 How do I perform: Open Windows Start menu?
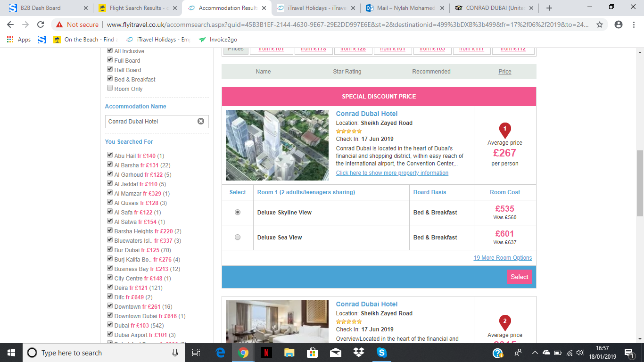pyautogui.click(x=11, y=353)
